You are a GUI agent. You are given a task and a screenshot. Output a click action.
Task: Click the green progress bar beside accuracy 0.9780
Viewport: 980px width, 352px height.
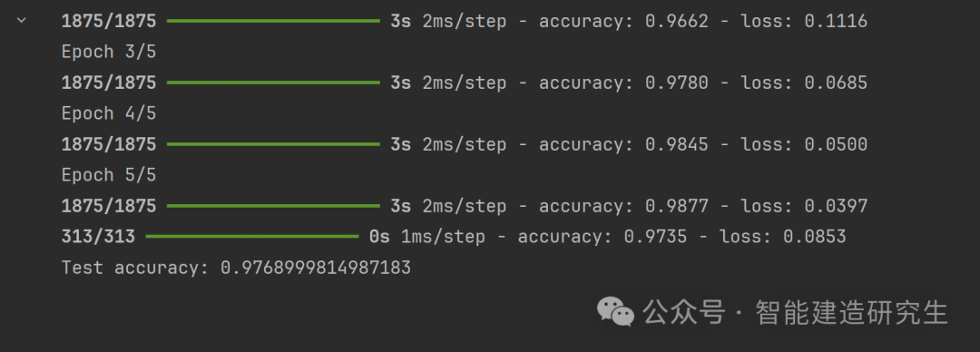(273, 83)
